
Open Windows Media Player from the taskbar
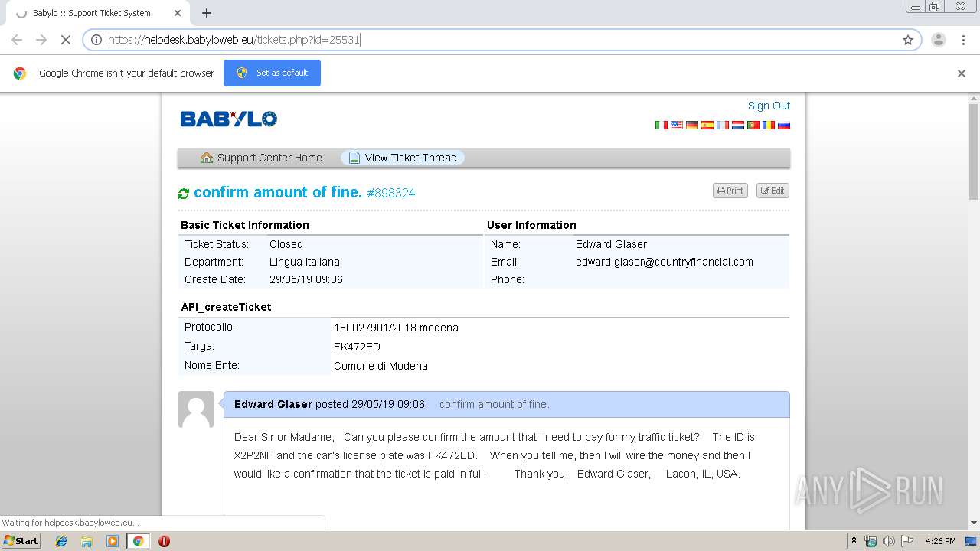click(113, 541)
